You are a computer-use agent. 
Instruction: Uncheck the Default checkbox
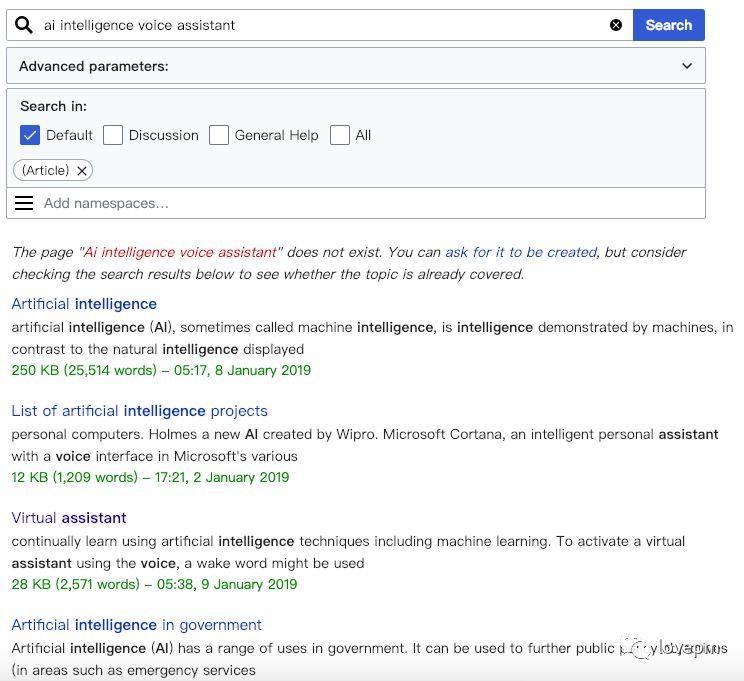(x=29, y=135)
